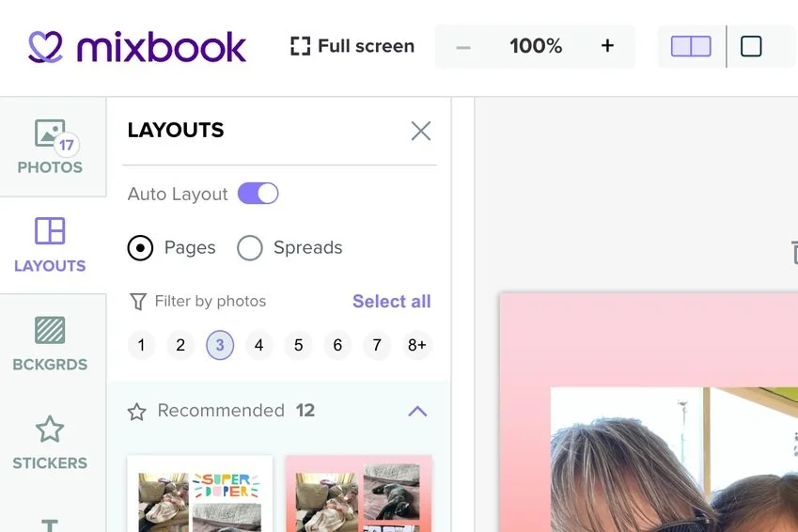
Task: Open the Text tool sidebar tab
Action: (50, 524)
